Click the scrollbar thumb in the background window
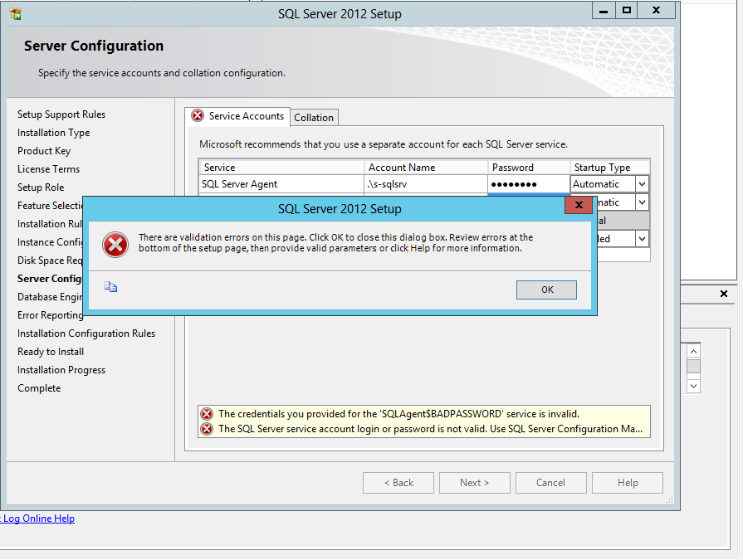 click(693, 367)
